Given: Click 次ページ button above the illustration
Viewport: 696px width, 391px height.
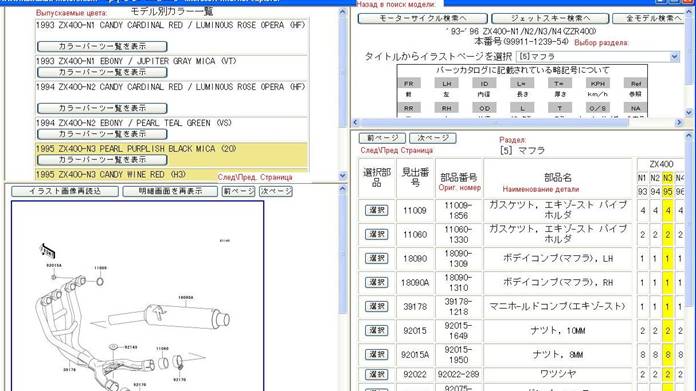Looking at the screenshot, I should [276, 191].
